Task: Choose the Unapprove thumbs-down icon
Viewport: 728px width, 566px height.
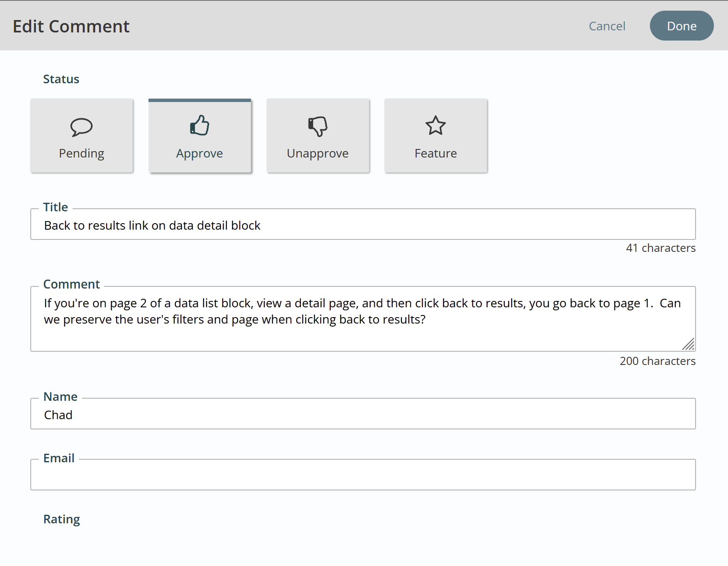Action: tap(317, 126)
